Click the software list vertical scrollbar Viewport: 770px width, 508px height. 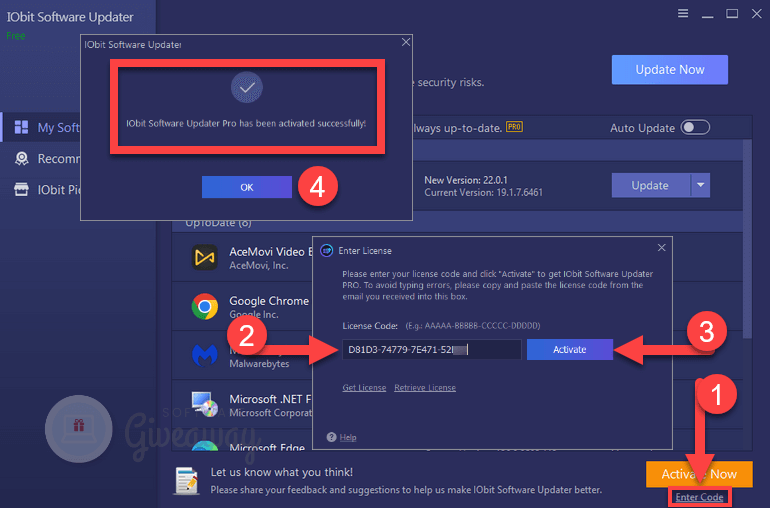coord(747,239)
